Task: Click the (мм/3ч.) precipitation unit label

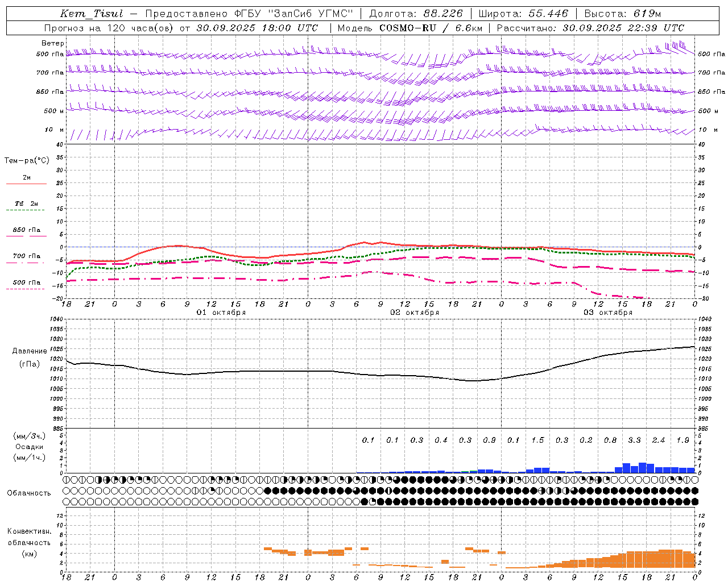Action: [30, 436]
